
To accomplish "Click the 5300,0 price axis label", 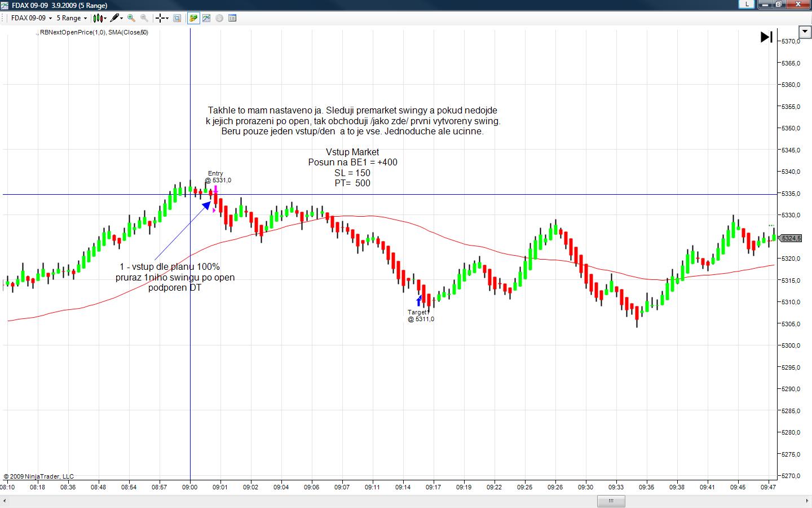I will coord(791,345).
